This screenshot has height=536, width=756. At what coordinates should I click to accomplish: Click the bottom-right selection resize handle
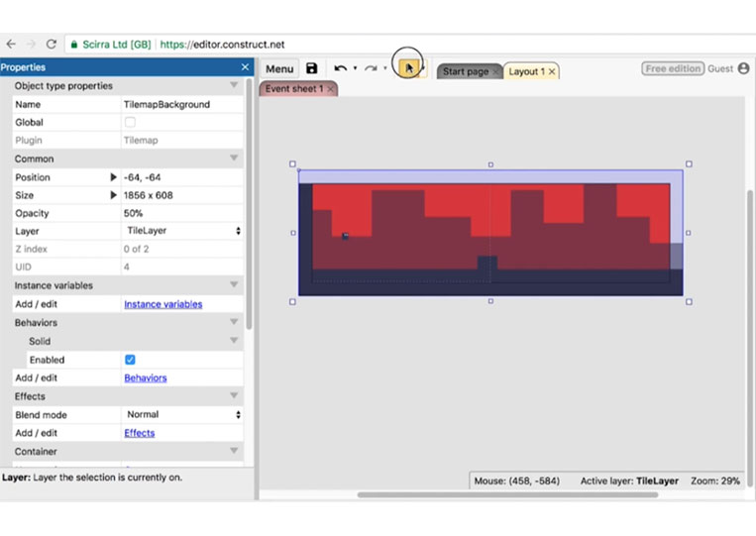tap(689, 302)
